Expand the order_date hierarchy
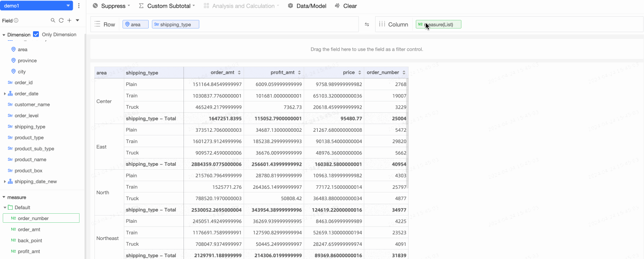Viewport: 644px width, 259px height. [5, 94]
